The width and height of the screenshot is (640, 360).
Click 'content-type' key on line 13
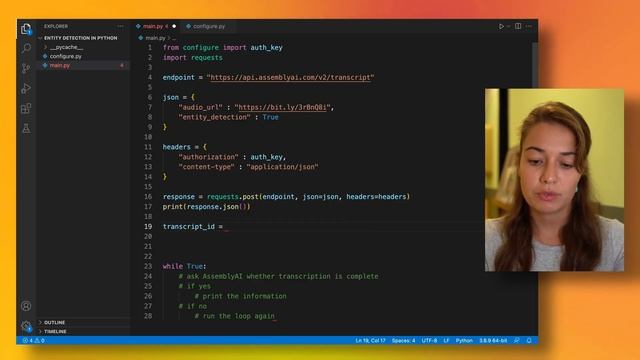pos(207,167)
